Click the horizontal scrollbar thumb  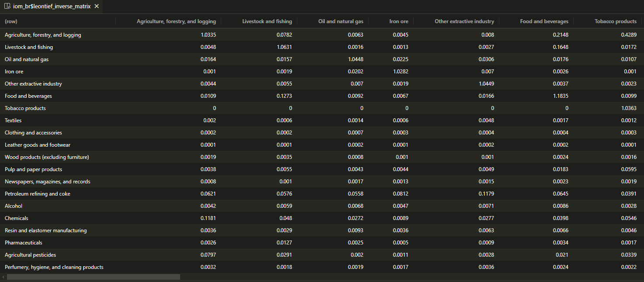pyautogui.click(x=93, y=277)
